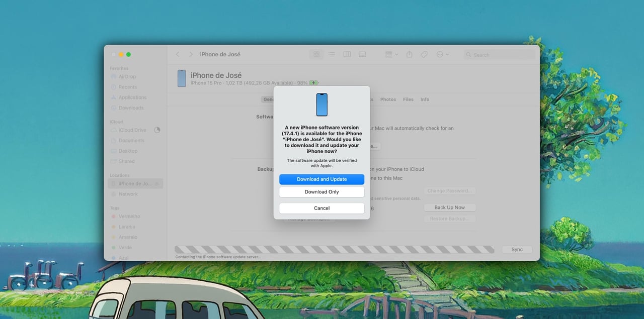Click the iPhone image in the dialog
This screenshot has width=644, height=319.
[x=321, y=104]
